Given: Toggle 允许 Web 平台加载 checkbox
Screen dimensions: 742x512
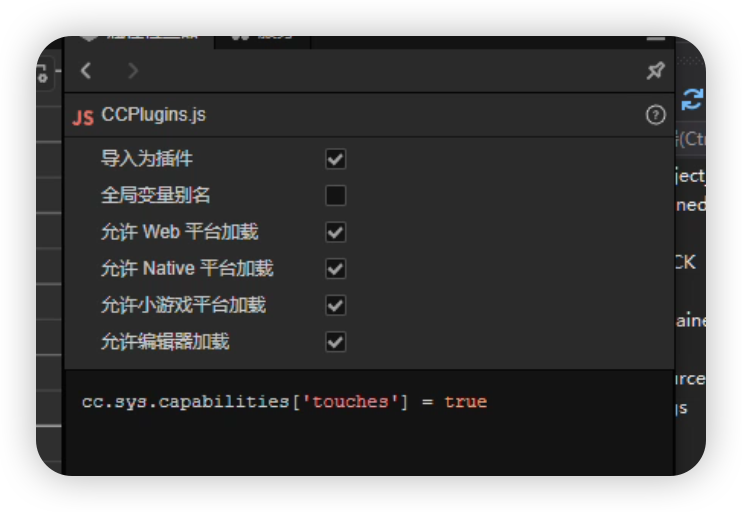Looking at the screenshot, I should click(335, 232).
